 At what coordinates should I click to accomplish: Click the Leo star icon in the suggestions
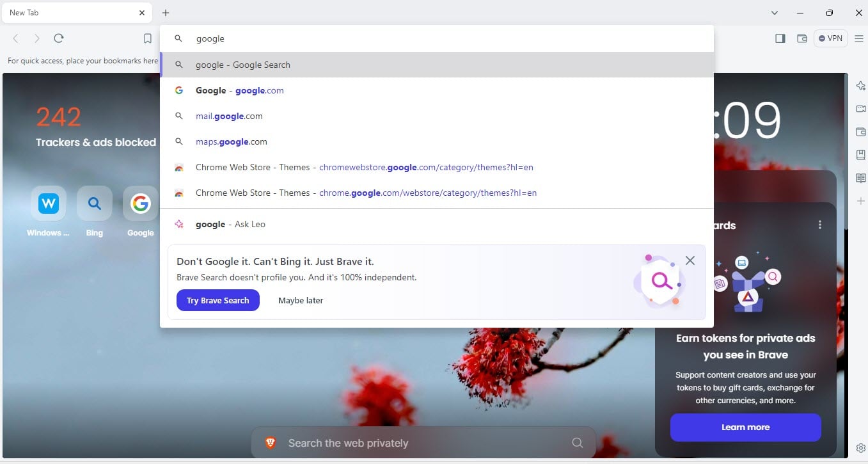[179, 224]
